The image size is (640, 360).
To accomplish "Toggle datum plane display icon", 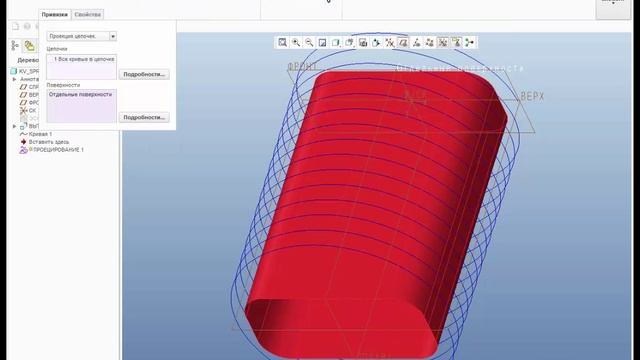I will pyautogui.click(x=403, y=42).
